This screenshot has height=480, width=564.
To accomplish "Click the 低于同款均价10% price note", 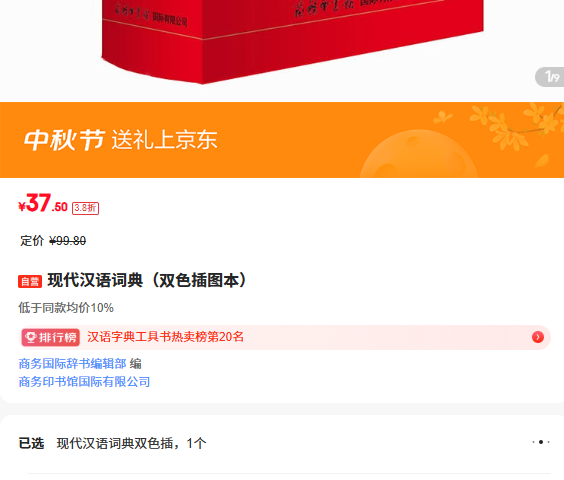I will 66,308.
